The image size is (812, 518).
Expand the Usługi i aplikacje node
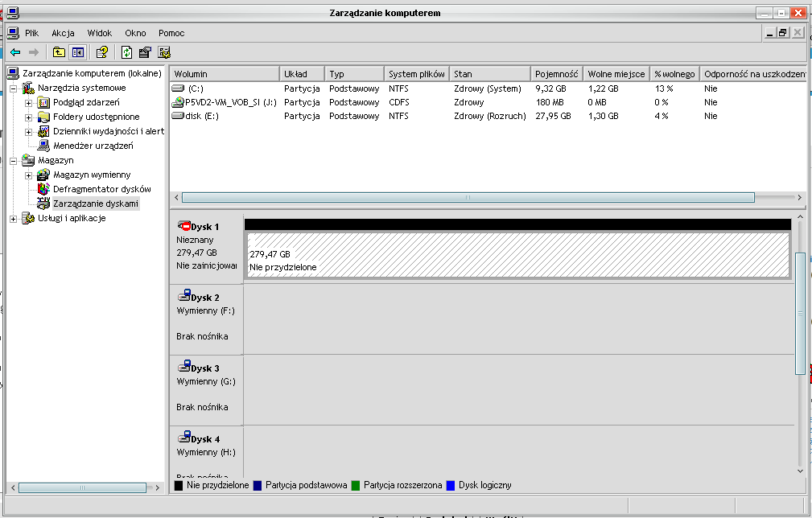(13, 219)
